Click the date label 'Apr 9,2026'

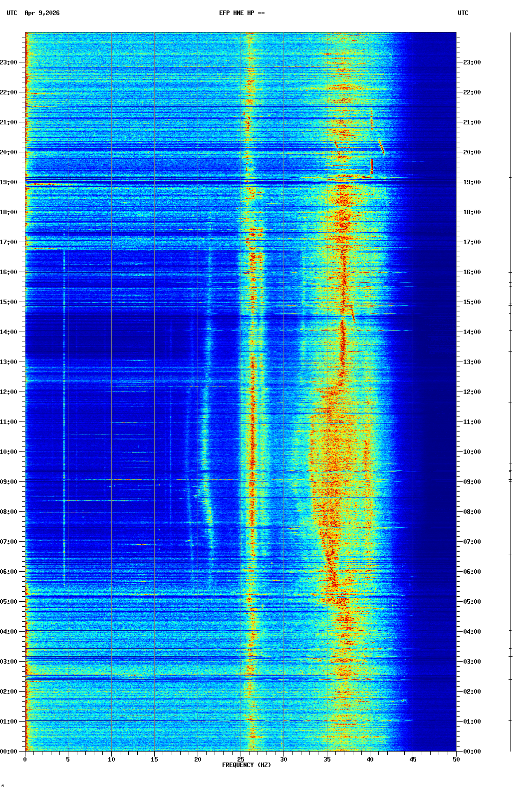point(42,13)
